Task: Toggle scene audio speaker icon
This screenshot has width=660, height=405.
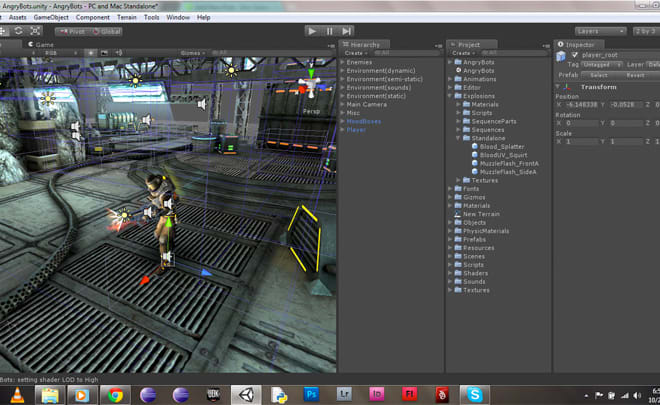Action: click(119, 53)
